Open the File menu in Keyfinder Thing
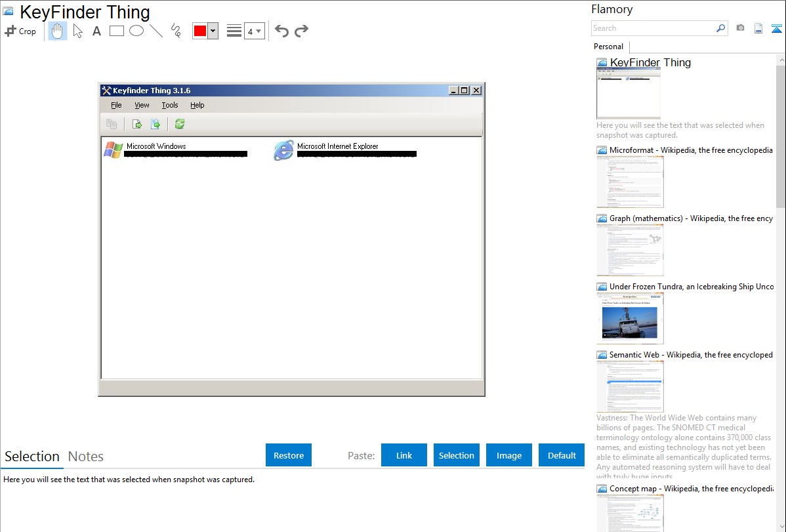The width and height of the screenshot is (786, 532). pos(116,105)
